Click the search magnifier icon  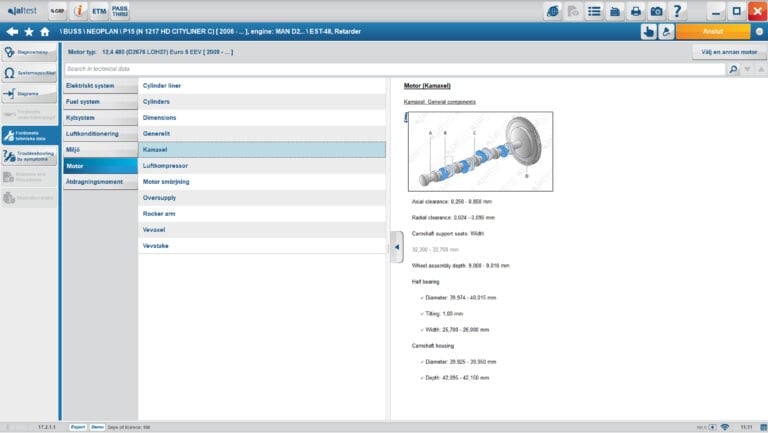[733, 69]
